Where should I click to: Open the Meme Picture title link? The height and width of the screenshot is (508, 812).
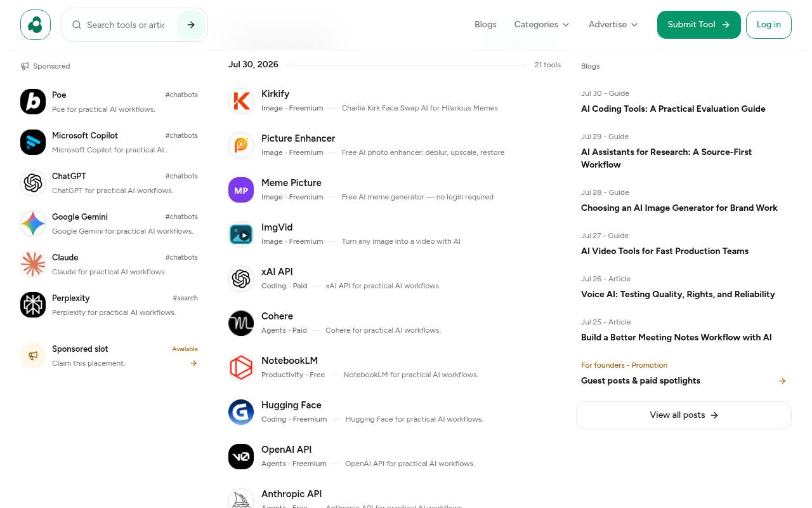pos(291,183)
